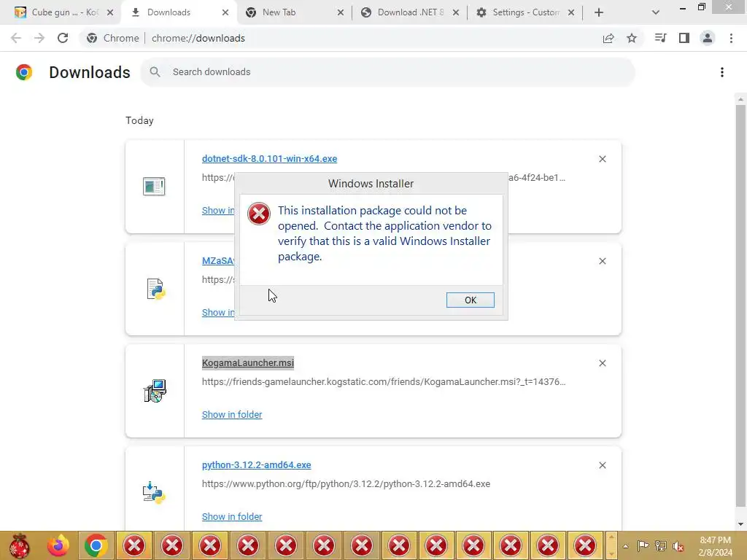Click the dotnet-sdk file type icon

point(154,186)
